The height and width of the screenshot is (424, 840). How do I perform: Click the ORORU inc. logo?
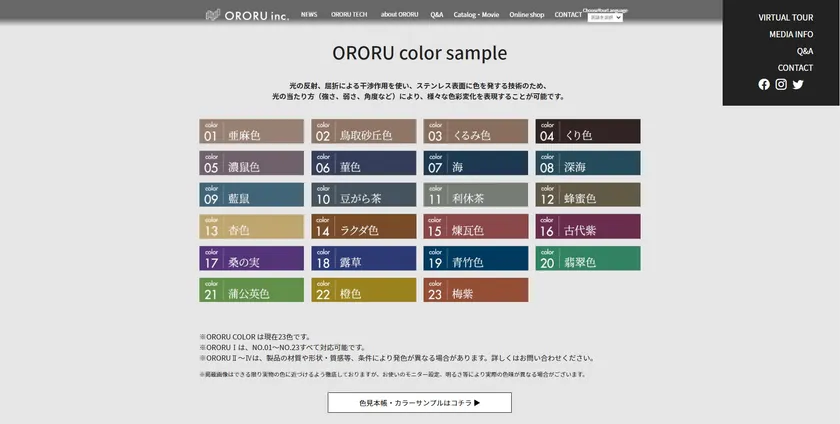pyautogui.click(x=247, y=15)
